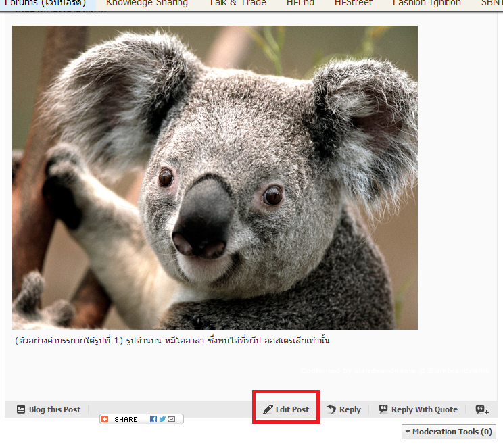The image size is (503, 448).
Task: Click the koala image in the post
Action: (215, 178)
